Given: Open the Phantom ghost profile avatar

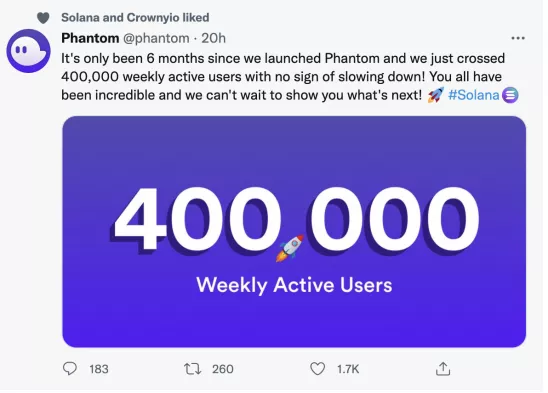Looking at the screenshot, I should (28, 51).
